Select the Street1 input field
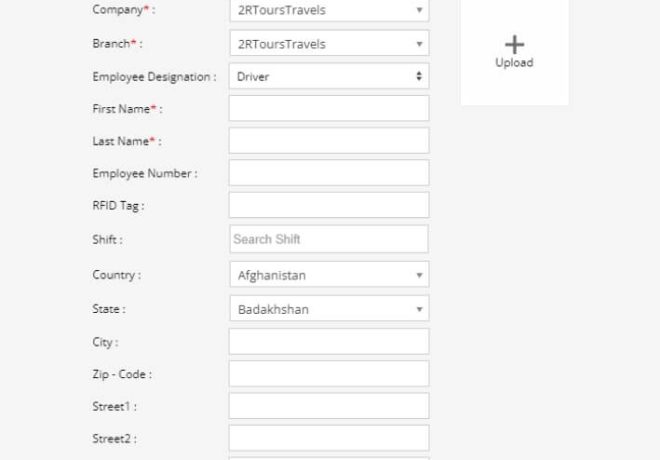The height and width of the screenshot is (460, 660). click(328, 406)
